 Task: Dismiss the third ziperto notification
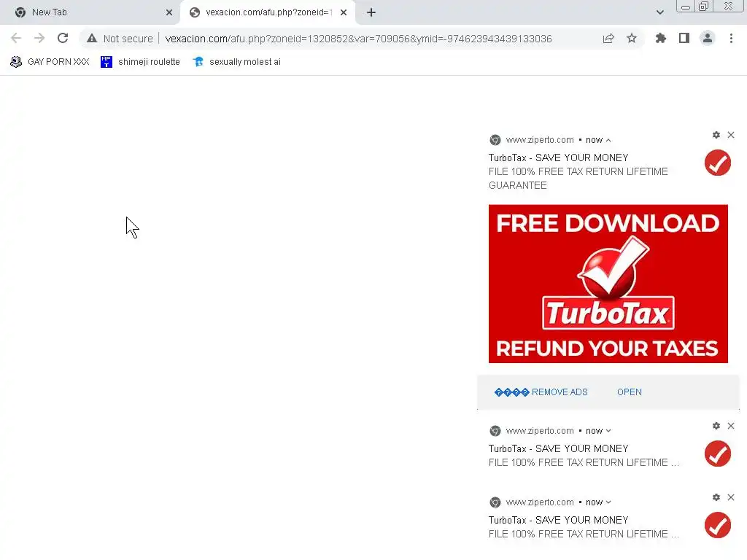pyautogui.click(x=731, y=497)
